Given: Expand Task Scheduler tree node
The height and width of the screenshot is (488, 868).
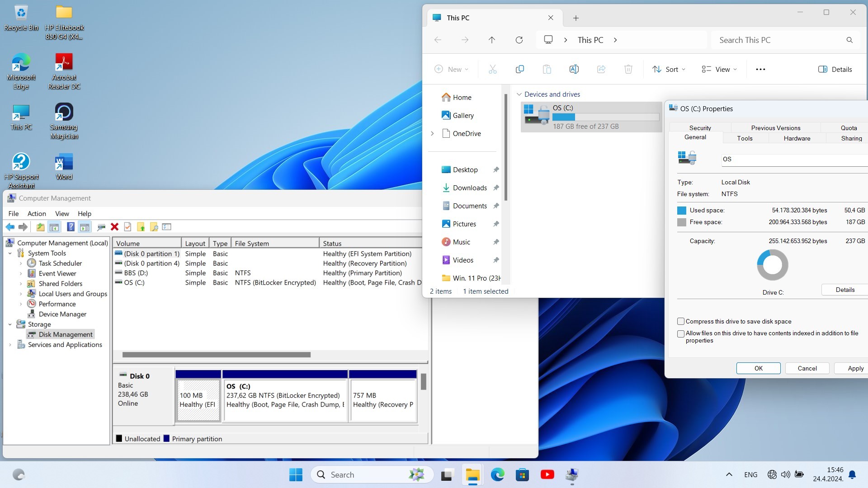Looking at the screenshot, I should pos(21,263).
